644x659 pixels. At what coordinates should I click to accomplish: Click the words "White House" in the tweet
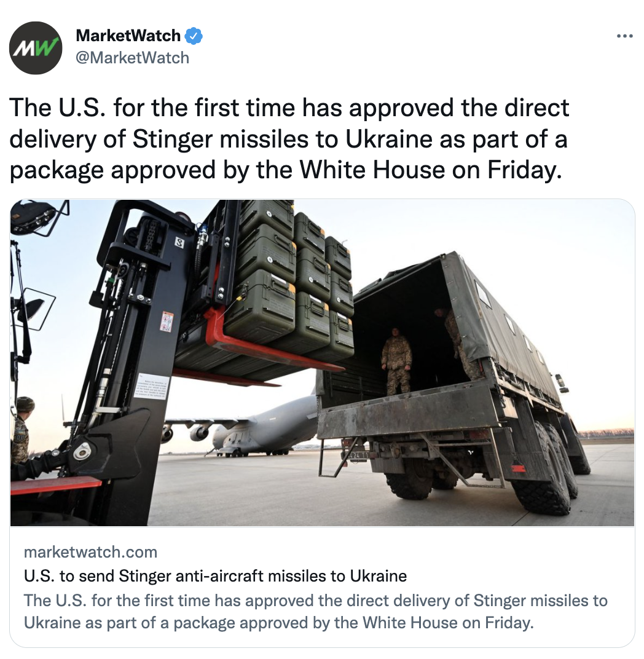click(372, 170)
